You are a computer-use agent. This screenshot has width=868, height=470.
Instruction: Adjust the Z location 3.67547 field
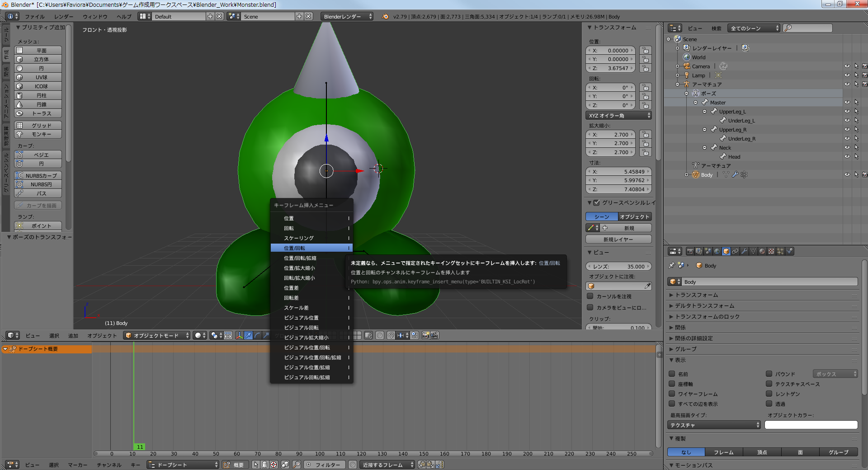coord(611,68)
